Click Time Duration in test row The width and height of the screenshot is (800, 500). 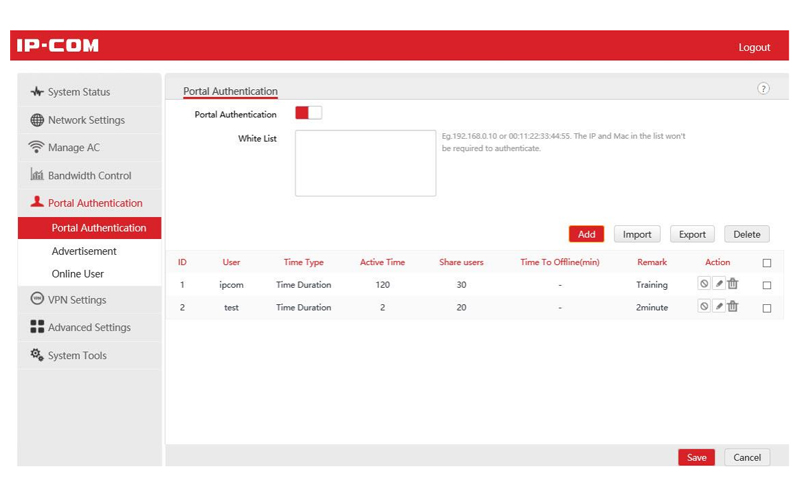304,308
